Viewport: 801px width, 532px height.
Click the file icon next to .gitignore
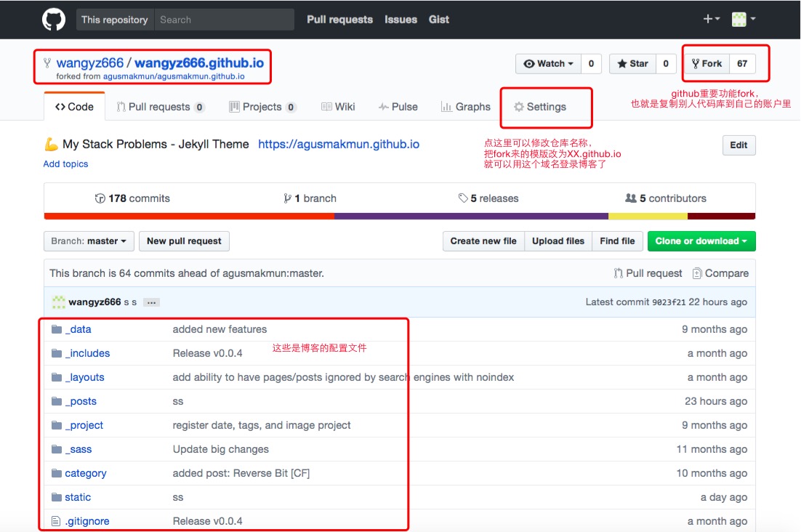point(56,521)
